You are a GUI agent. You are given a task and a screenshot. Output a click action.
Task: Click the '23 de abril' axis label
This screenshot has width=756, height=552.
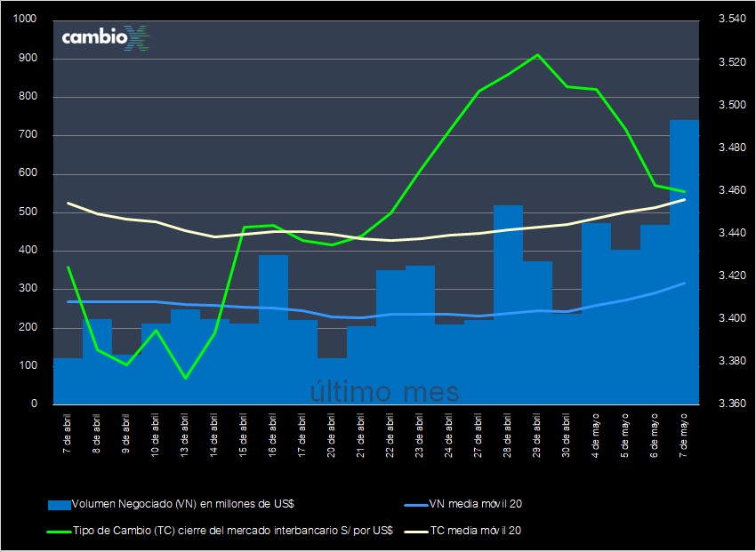(420, 435)
